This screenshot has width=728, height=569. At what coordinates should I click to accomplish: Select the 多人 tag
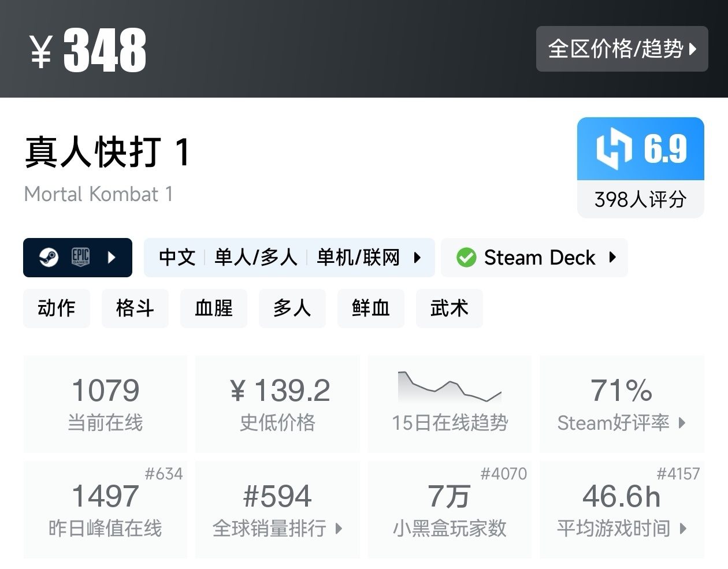point(292,308)
